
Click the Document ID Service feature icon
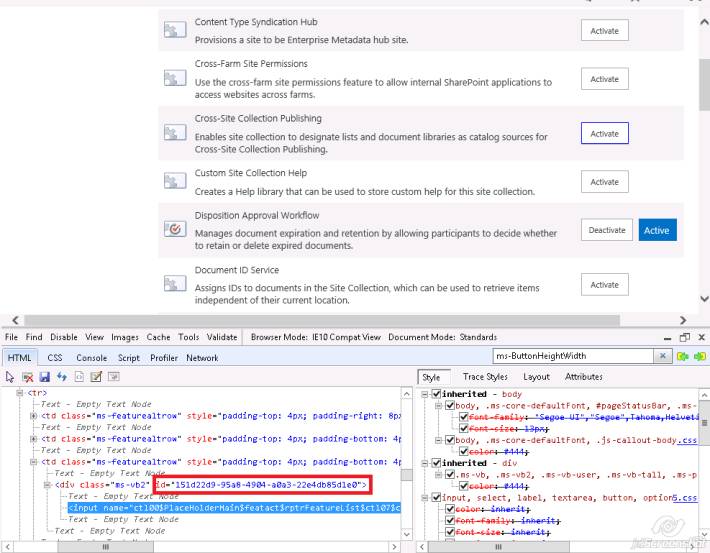click(x=175, y=284)
